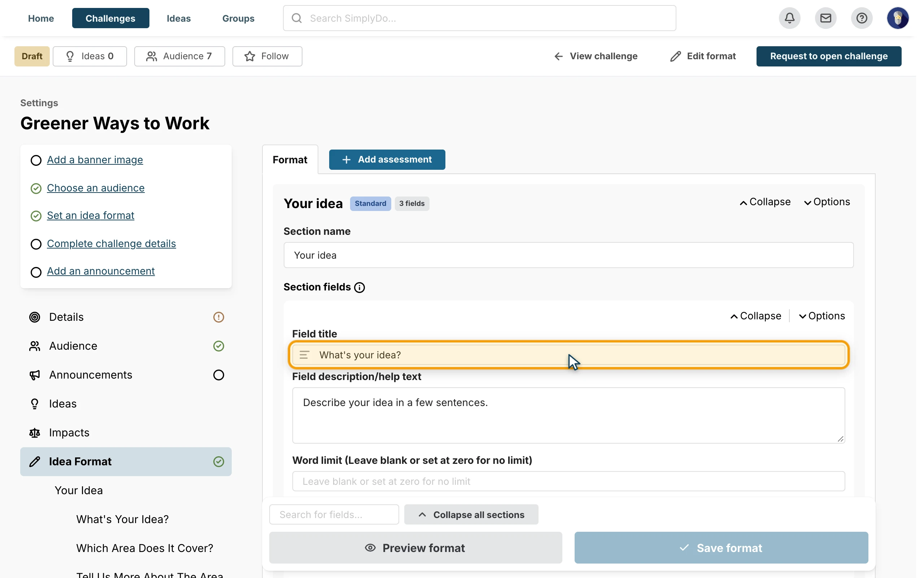The height and width of the screenshot is (578, 924).
Task: Toggle Follow star button
Action: (x=267, y=56)
